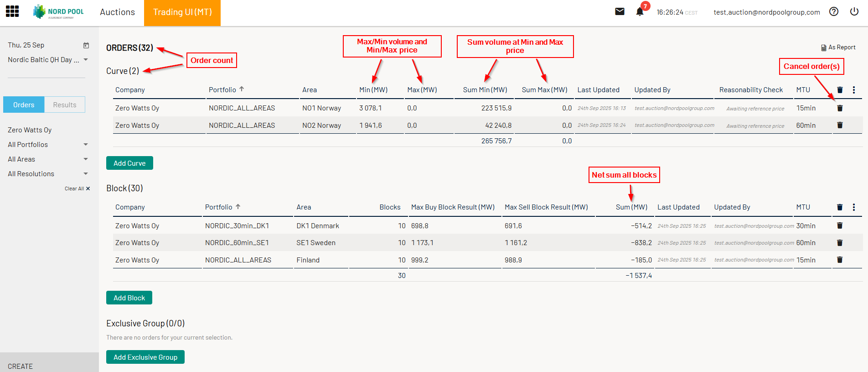Screen dimensions: 868x372
Task: Click the NO1 Norway area cell
Action: coord(321,108)
